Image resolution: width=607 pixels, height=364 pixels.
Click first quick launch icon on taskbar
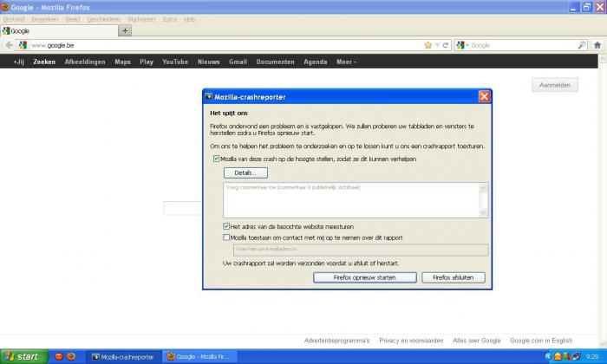click(59, 356)
